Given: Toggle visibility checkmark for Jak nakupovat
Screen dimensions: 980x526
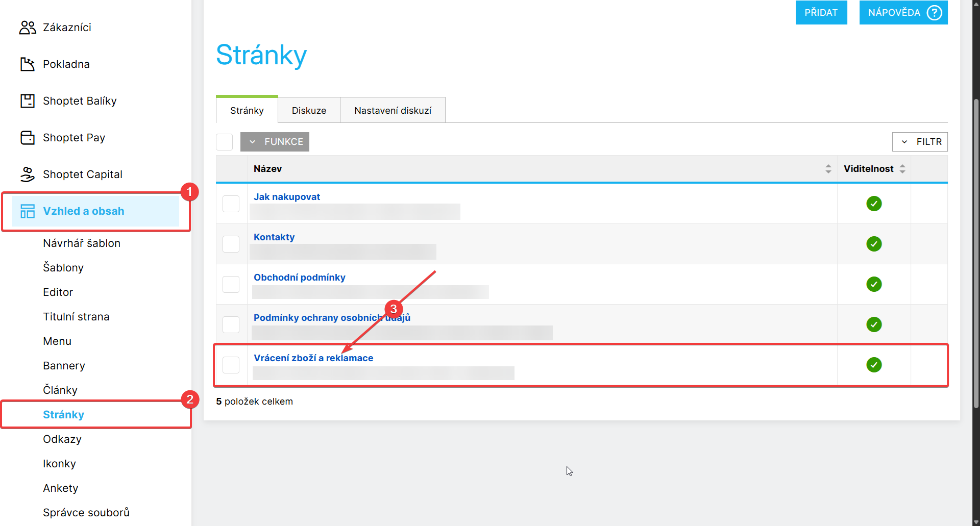Looking at the screenshot, I should pos(874,204).
